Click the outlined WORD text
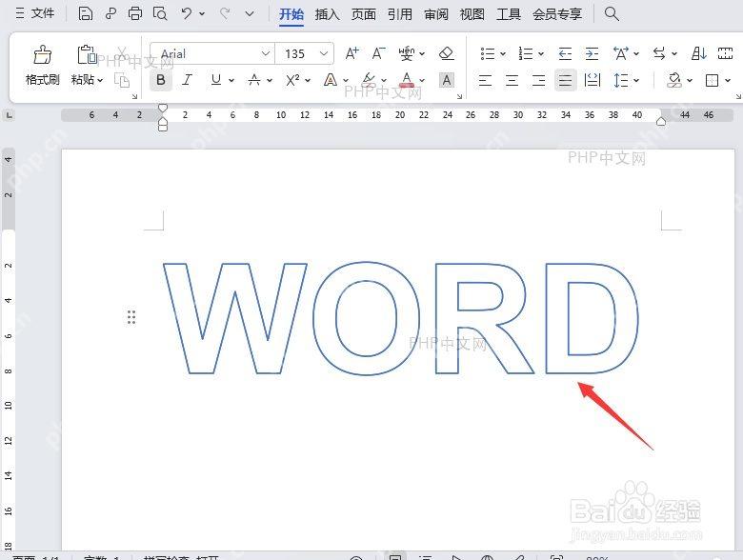 coord(401,318)
